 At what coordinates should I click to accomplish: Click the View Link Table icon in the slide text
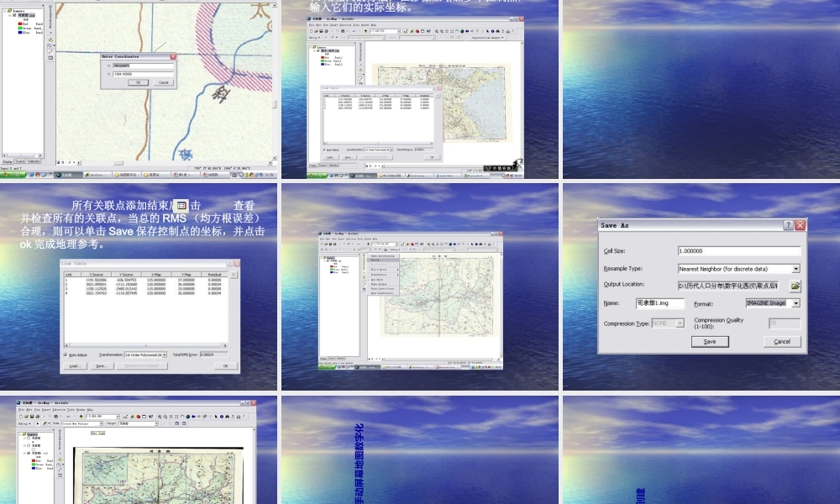pyautogui.click(x=181, y=205)
